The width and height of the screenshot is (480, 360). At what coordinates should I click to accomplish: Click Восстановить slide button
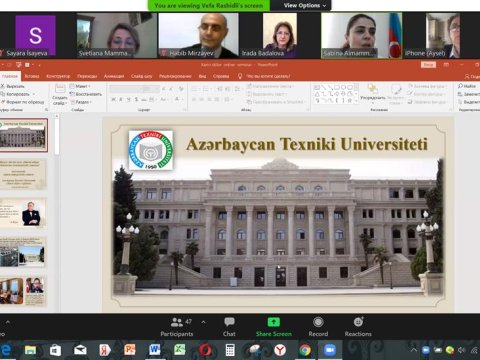[86, 94]
